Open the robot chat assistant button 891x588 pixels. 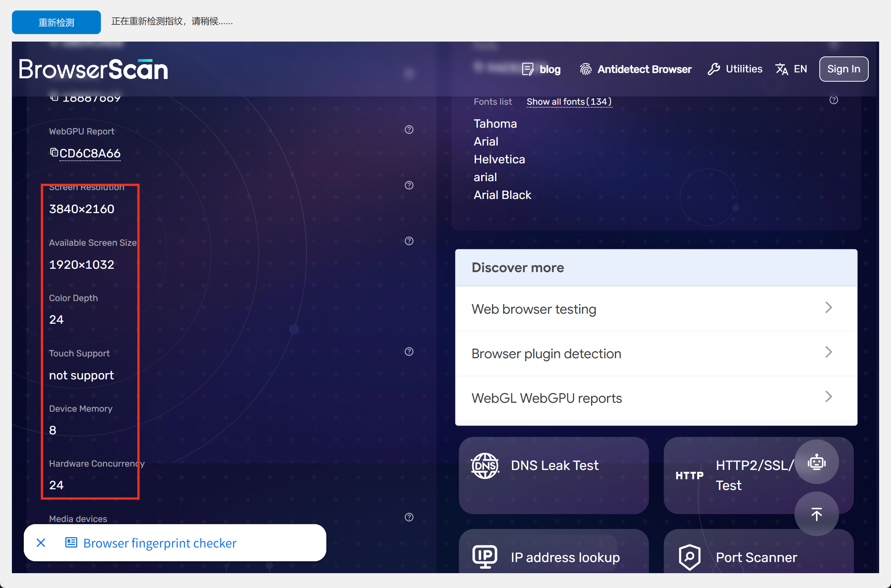[816, 462]
